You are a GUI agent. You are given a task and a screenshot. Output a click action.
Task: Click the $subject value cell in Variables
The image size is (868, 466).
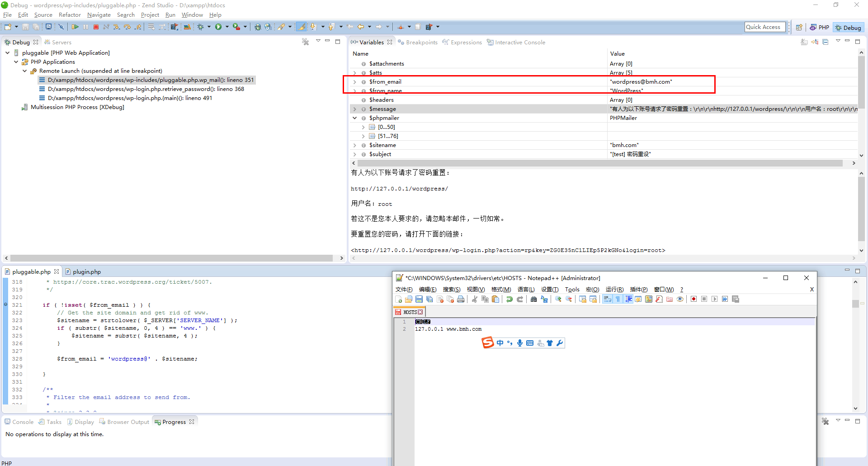[732, 154]
